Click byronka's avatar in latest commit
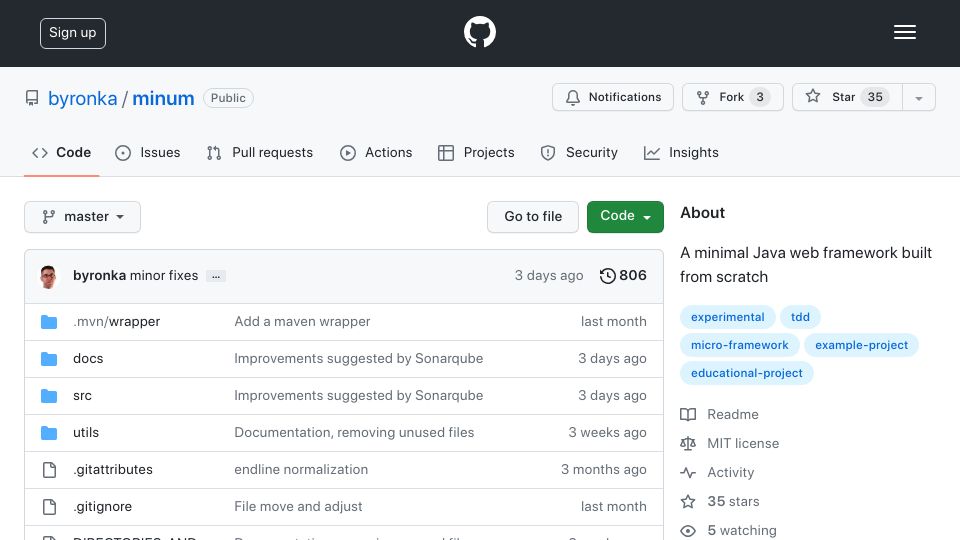 pyautogui.click(x=48, y=276)
